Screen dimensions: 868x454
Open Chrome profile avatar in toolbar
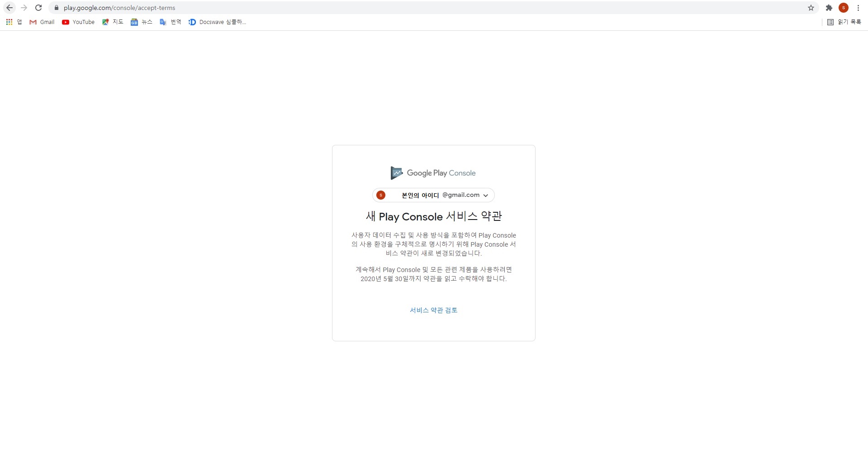tap(844, 8)
